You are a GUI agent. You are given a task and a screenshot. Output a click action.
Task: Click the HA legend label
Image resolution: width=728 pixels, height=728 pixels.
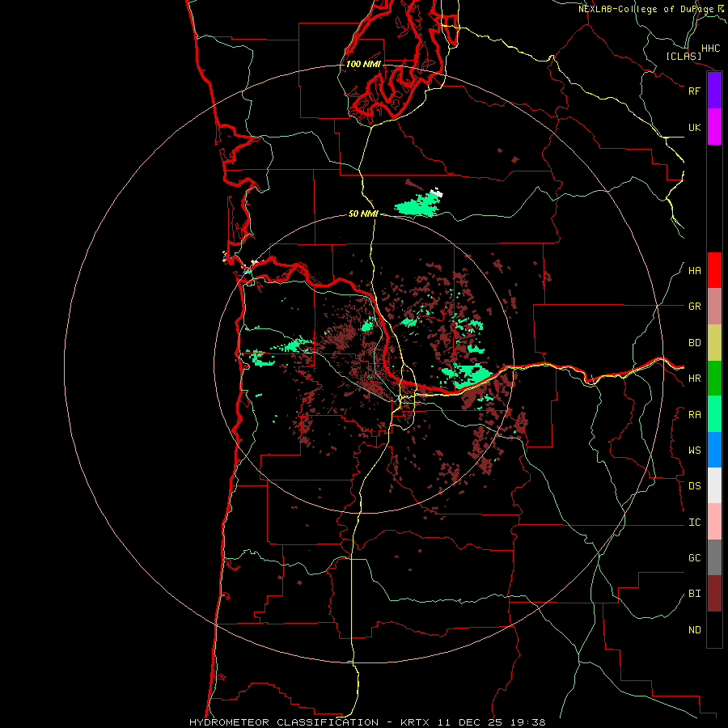(694, 271)
